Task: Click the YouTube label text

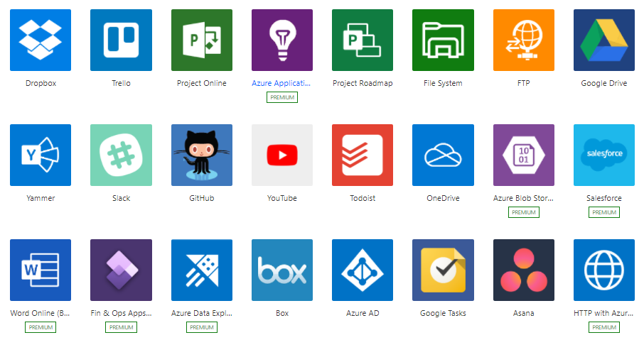Action: tap(282, 198)
